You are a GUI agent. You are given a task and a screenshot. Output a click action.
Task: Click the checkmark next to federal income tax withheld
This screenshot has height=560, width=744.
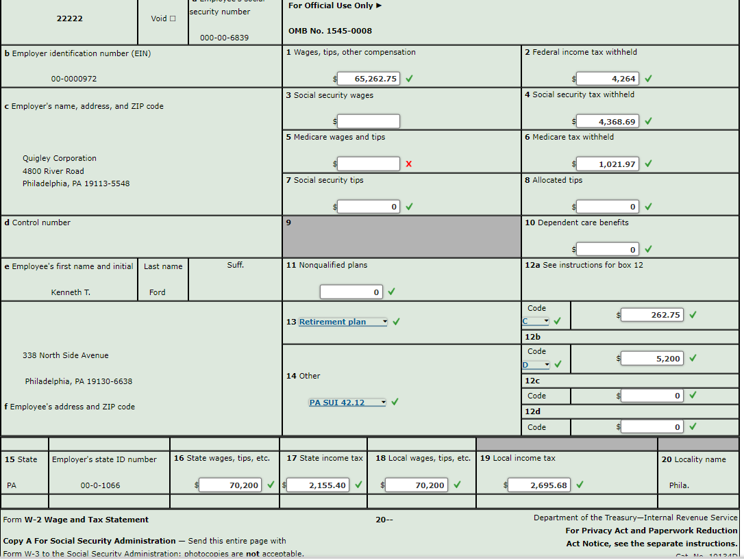tap(648, 78)
